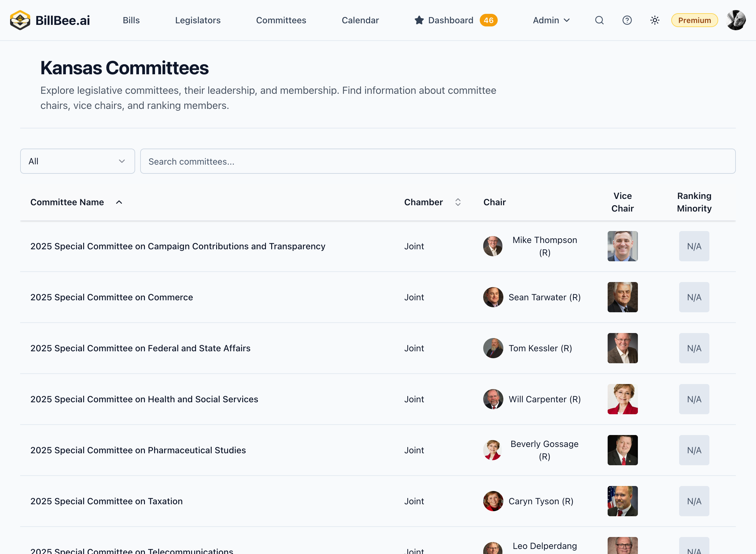This screenshot has height=554, width=756.
Task: Click the Premium membership button
Action: (694, 20)
